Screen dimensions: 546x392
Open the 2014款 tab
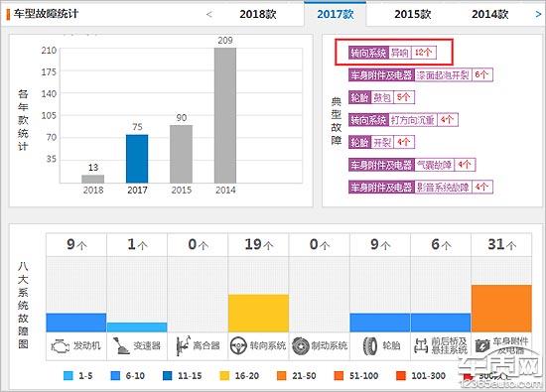pyautogui.click(x=490, y=14)
